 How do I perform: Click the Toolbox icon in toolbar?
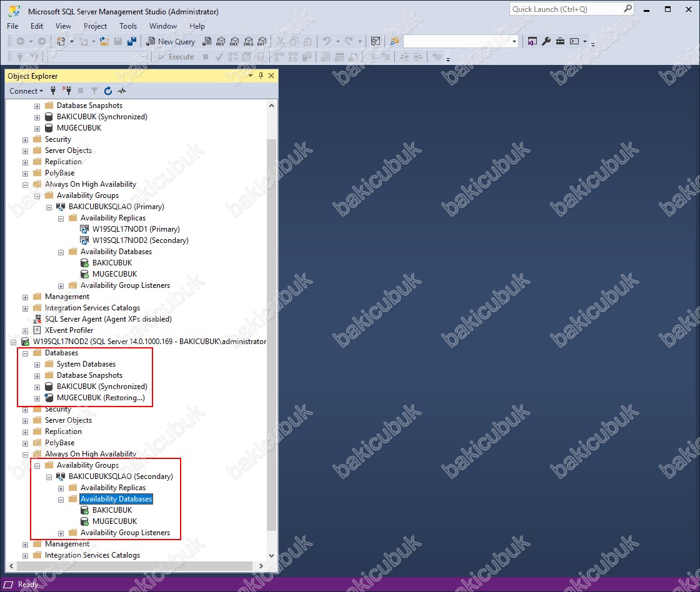(560, 41)
